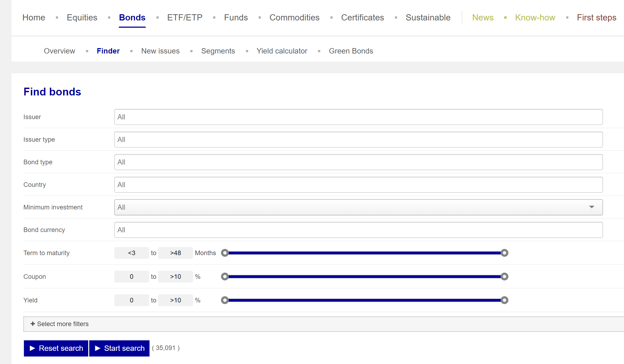Select the Country filter field
624x364 pixels.
point(358,185)
